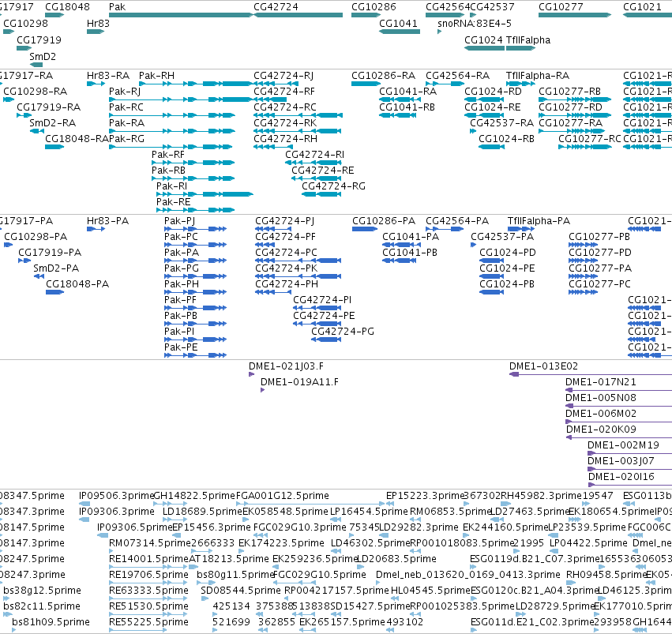This screenshot has width=672, height=634.
Task: Select the CG10277-RC transcript
Action: click(585, 147)
